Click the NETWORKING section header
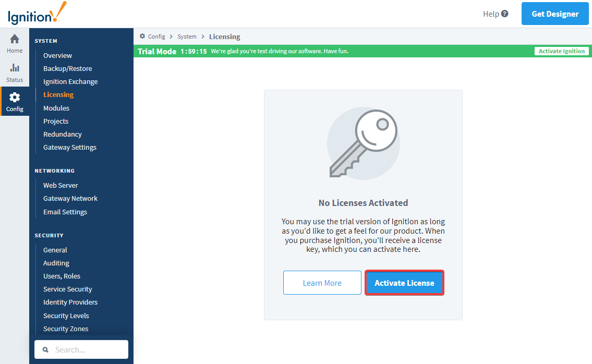This screenshot has height=364, width=592. [55, 171]
